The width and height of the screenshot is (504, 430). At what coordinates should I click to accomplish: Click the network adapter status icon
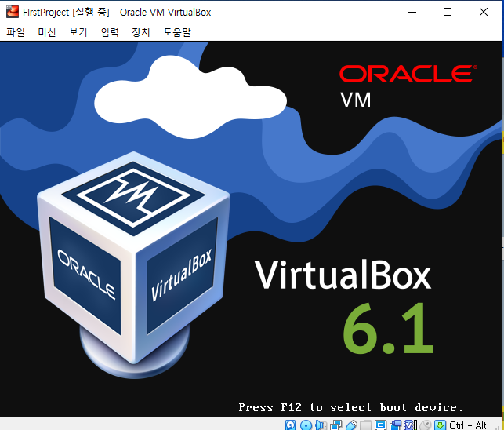336,425
